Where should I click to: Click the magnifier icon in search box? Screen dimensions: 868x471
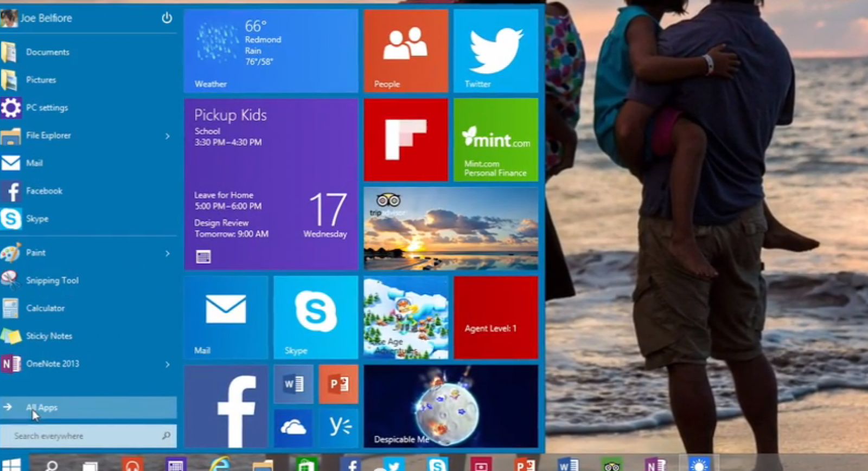click(166, 435)
